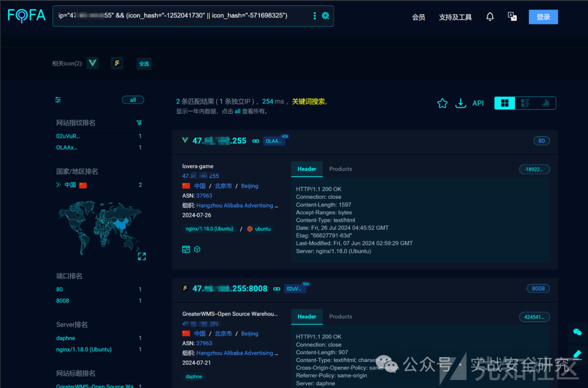Click link icon beside port 8008 result
Image resolution: width=588 pixels, height=388 pixels.
277,288
